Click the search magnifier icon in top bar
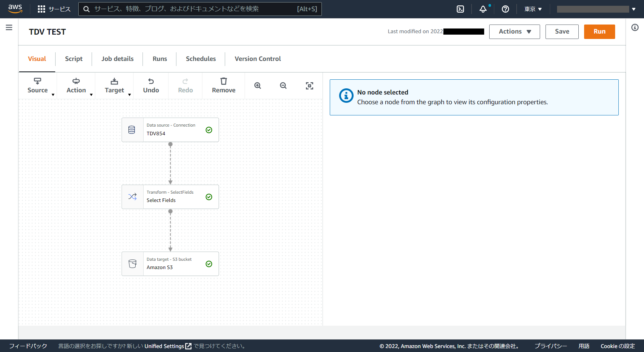644x352 pixels. tap(87, 9)
